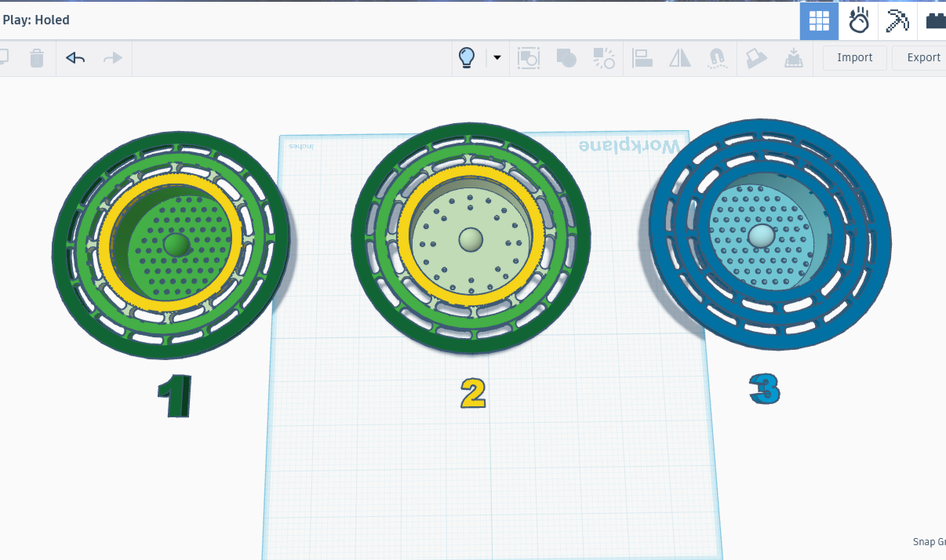Click the design title Play: Holed
The width and height of the screenshot is (946, 560).
(36, 20)
